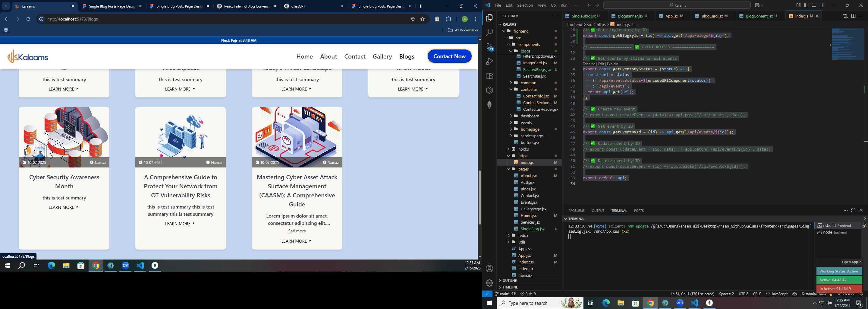The height and width of the screenshot is (309, 868).
Task: Open the About nav link
Action: point(329,56)
